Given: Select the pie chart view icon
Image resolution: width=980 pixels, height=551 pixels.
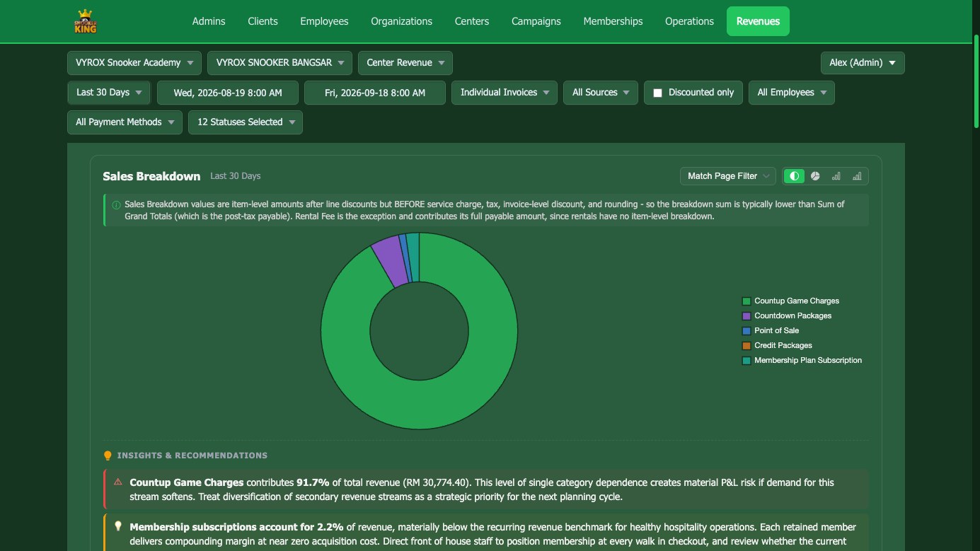Looking at the screenshot, I should [815, 176].
